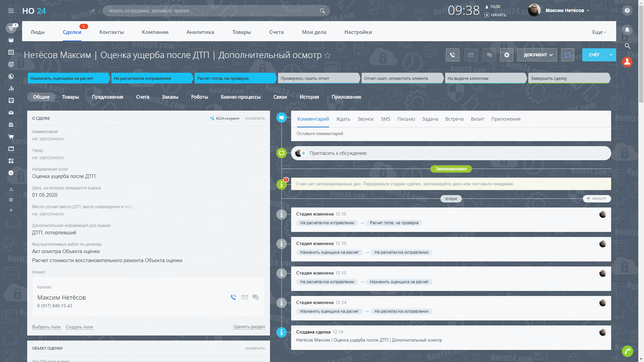Mark deal as favorite with star icon
This screenshot has width=644, height=362.
point(327,56)
